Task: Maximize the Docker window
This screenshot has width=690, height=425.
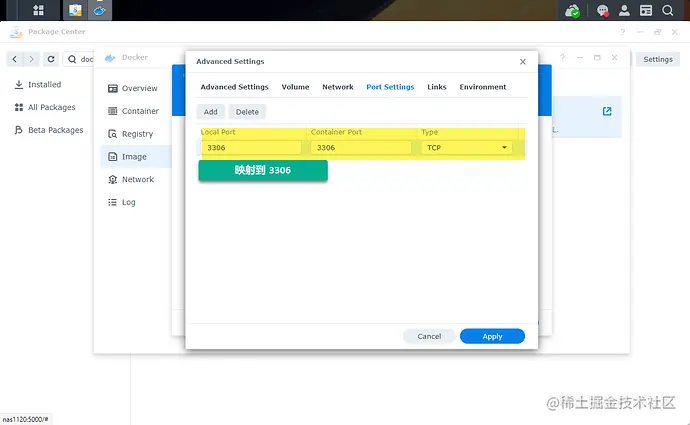Action: [x=597, y=58]
